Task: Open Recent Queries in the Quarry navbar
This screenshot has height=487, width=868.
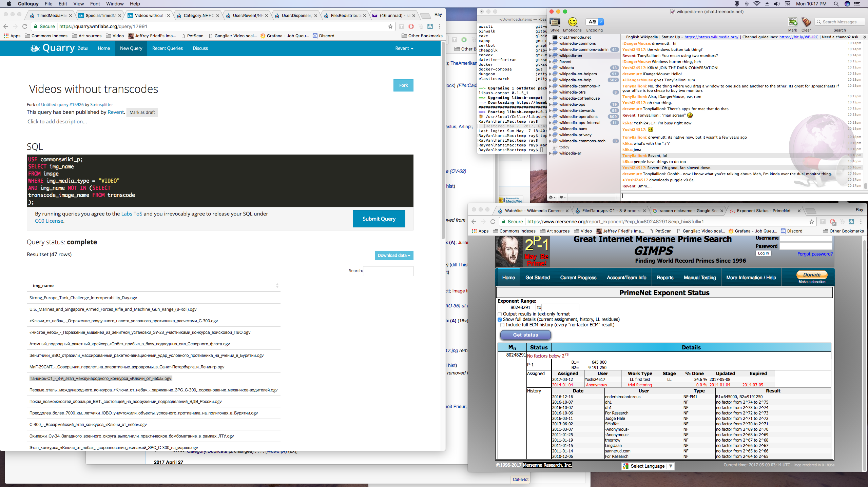Action: click(168, 48)
